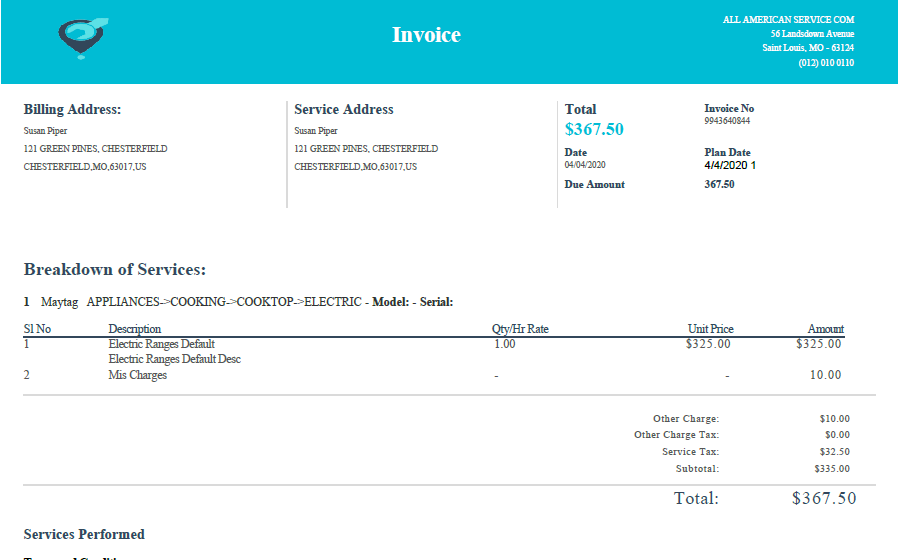Click the teal $367.50 total amount
Viewport: 898px width, 560px height.
pyautogui.click(x=594, y=129)
